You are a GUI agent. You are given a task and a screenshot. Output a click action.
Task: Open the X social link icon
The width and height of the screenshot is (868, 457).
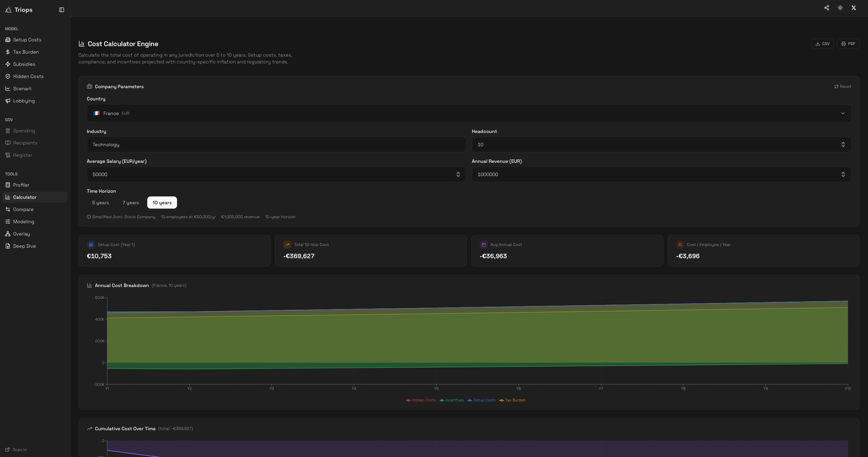click(853, 8)
